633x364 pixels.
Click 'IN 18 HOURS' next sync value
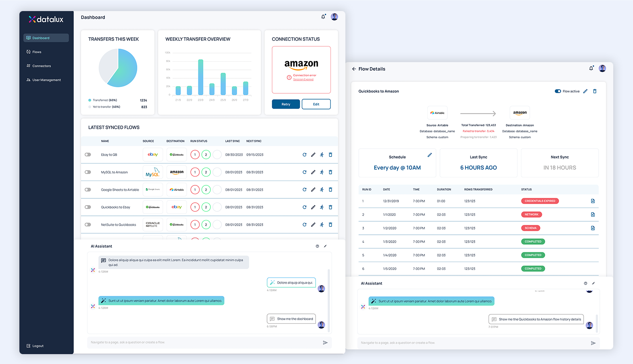pos(559,168)
